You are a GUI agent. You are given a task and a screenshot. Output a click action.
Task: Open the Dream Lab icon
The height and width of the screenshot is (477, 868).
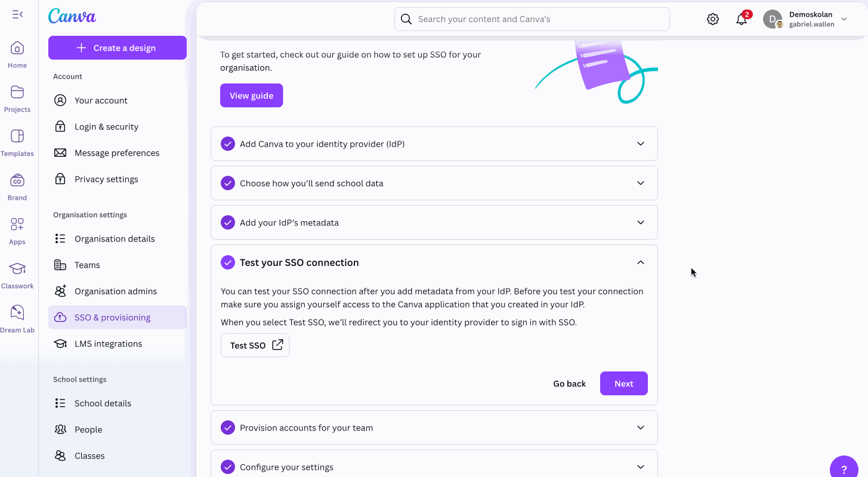pos(17,313)
